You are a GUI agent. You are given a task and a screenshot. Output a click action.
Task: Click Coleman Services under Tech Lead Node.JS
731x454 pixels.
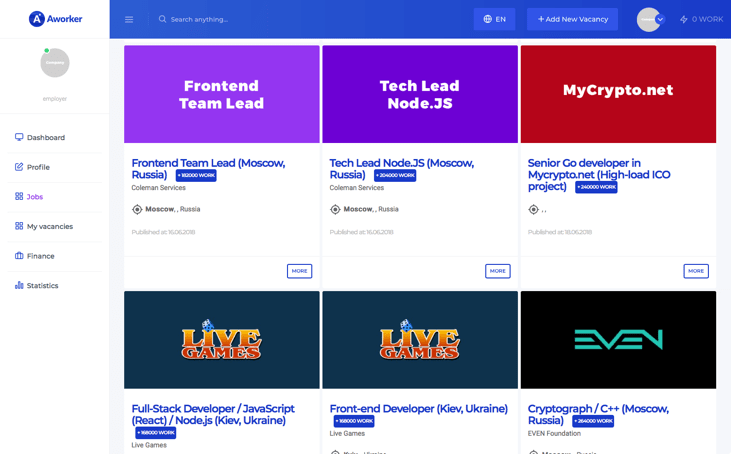click(357, 188)
